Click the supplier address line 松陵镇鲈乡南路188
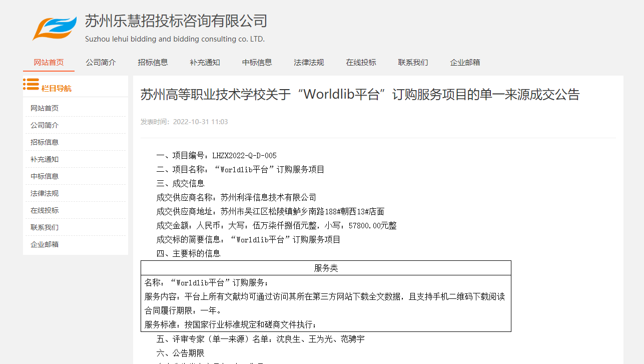Viewport: 644px width, 364px height. pyautogui.click(x=270, y=212)
